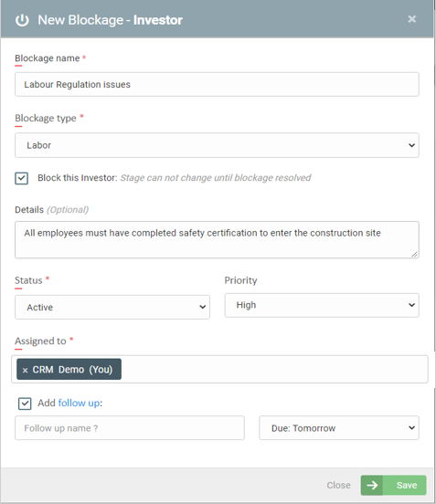
Task: Open the Due: Tomorrow dropdown
Action: tap(339, 428)
